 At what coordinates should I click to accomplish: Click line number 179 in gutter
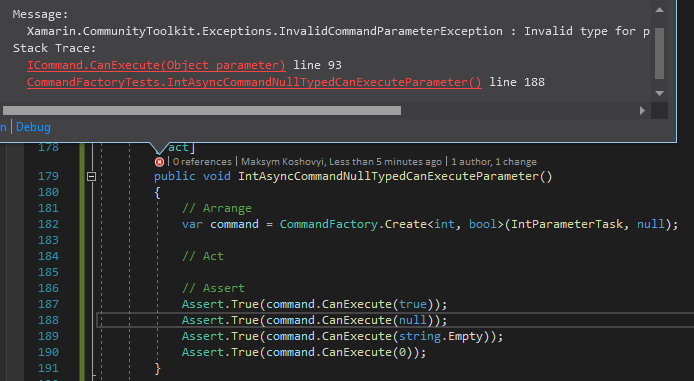coord(48,176)
